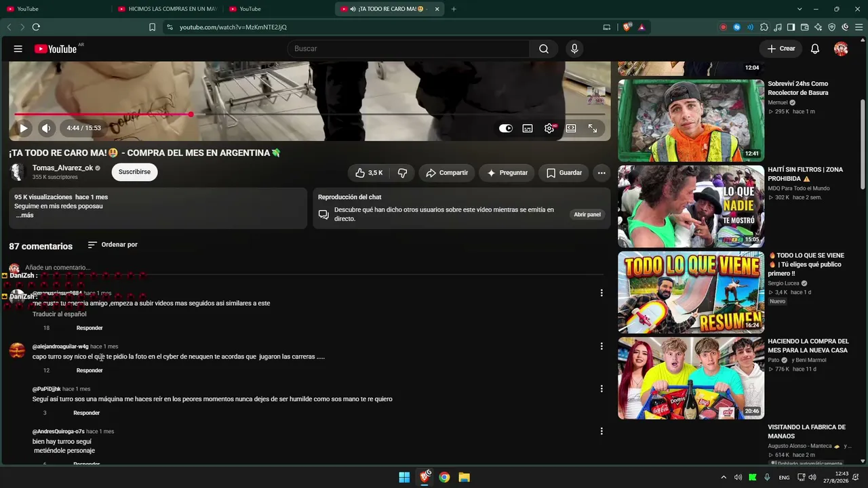This screenshot has height=488, width=868.
Task: Open the browser main menu
Action: coord(859,27)
